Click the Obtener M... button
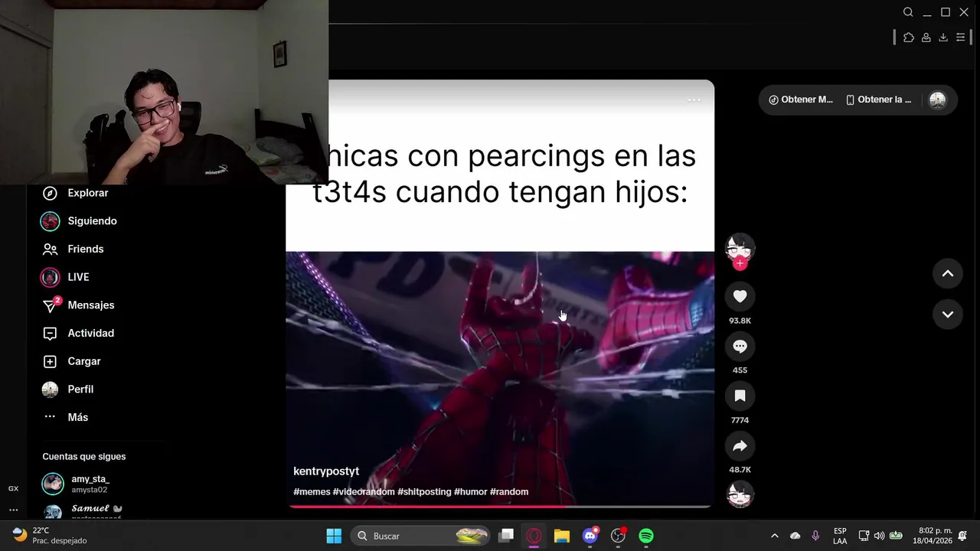The image size is (980, 551). pyautogui.click(x=801, y=99)
